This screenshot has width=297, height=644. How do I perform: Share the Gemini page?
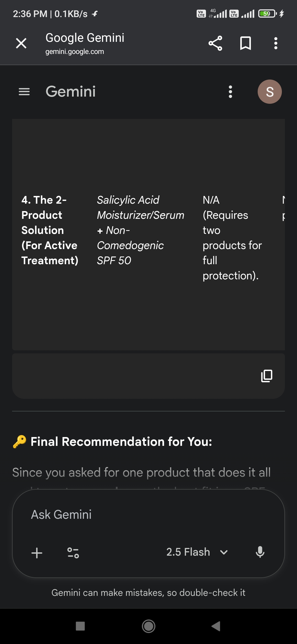point(215,43)
